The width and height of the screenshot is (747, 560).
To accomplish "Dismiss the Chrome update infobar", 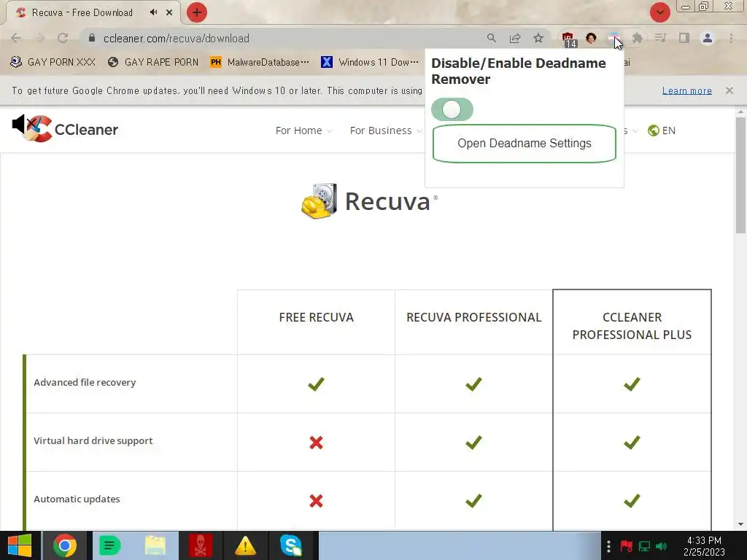I will [x=729, y=90].
